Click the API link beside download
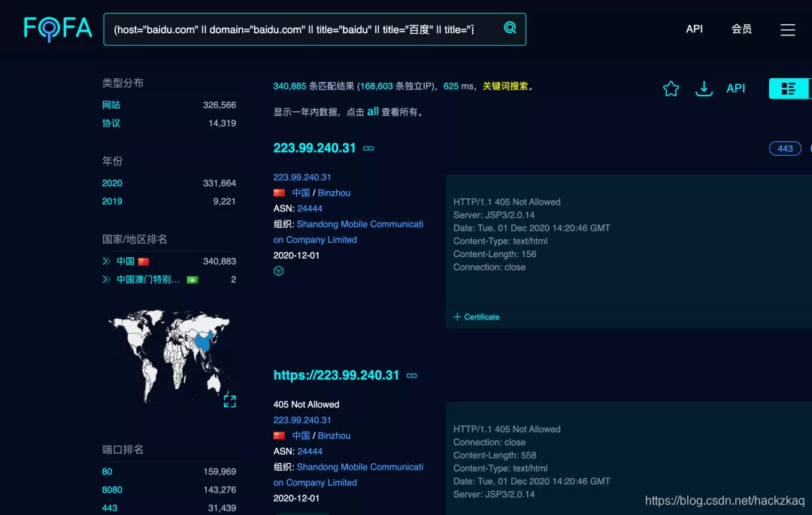Screen dimensions: 812x515 tap(735, 89)
